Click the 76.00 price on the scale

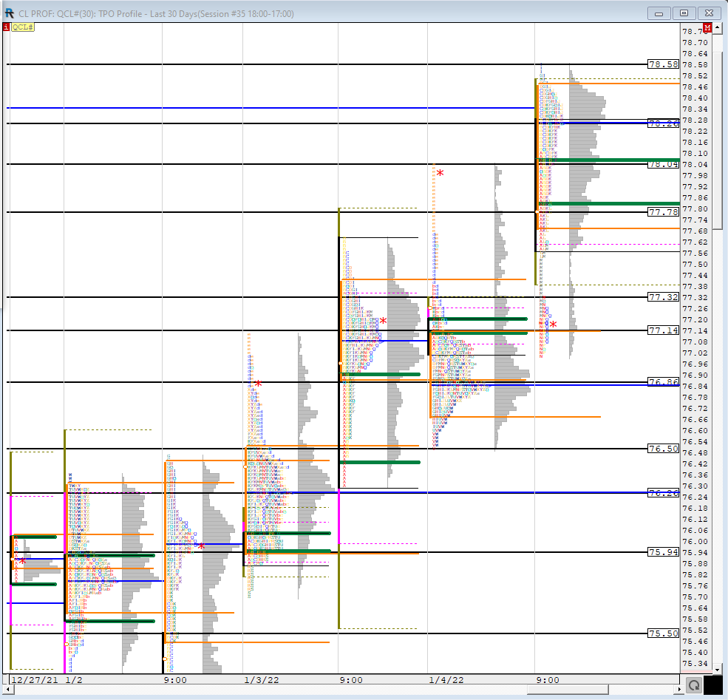(695, 542)
